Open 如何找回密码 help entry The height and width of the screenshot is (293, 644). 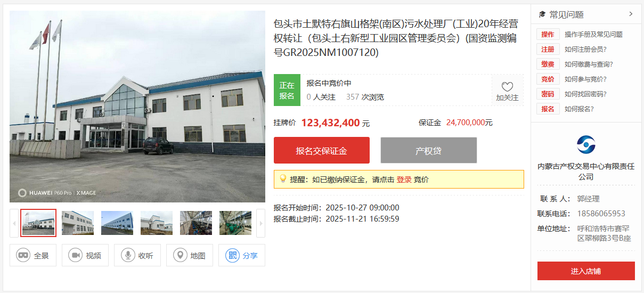tap(585, 94)
